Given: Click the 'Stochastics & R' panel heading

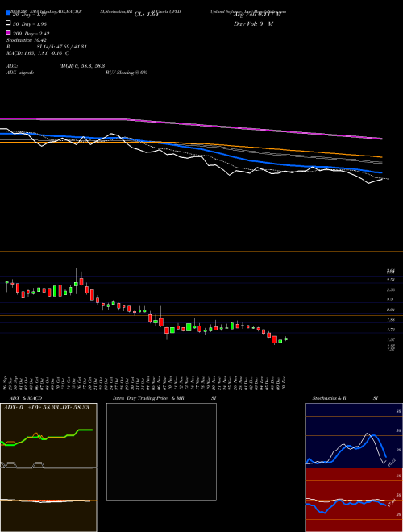Looking at the screenshot, I should 330,398.
